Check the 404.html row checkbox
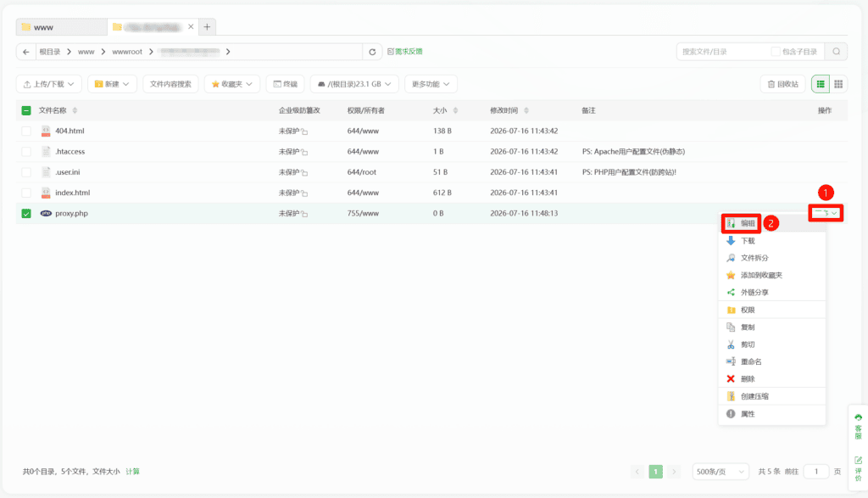 (26, 131)
